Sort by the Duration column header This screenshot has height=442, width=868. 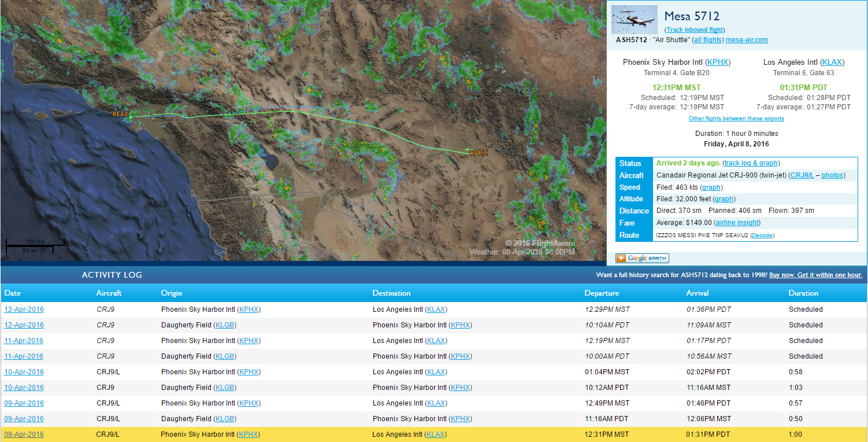803,293
